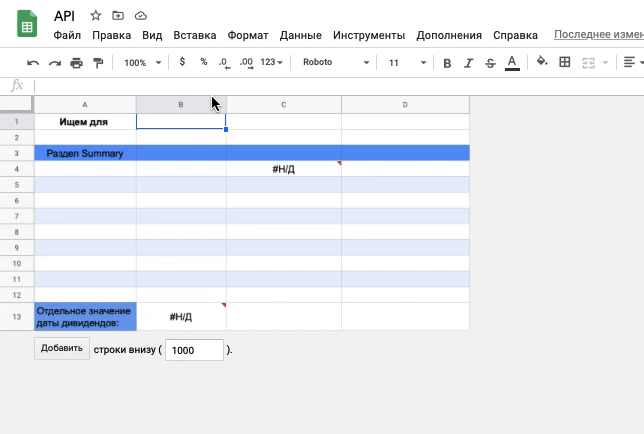Open the font size 11 dropdown

click(407, 63)
